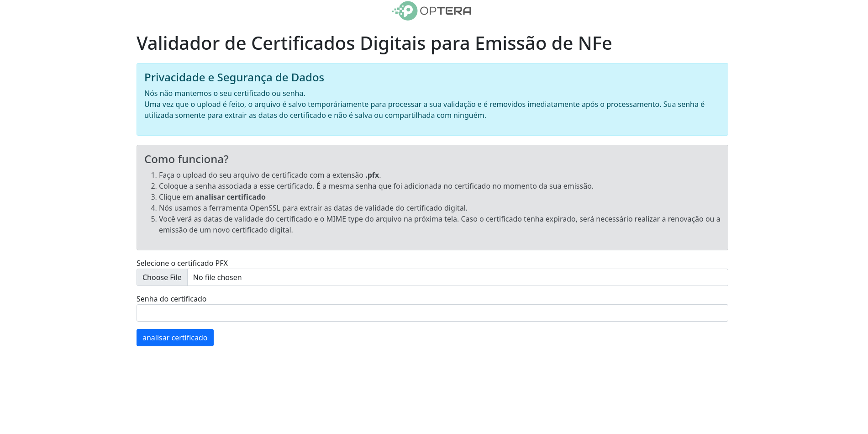
Task: Click step 5 about validity dates and MIME type
Action: 439,219
